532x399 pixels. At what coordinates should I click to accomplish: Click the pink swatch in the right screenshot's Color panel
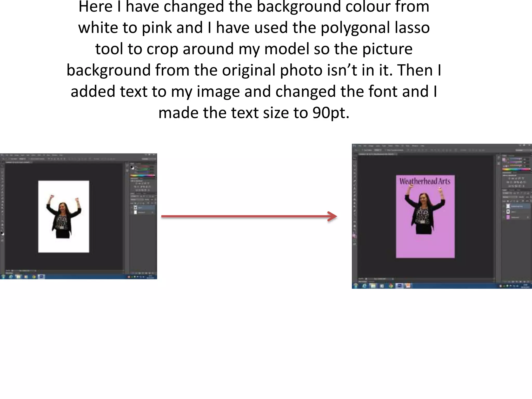pos(504,159)
